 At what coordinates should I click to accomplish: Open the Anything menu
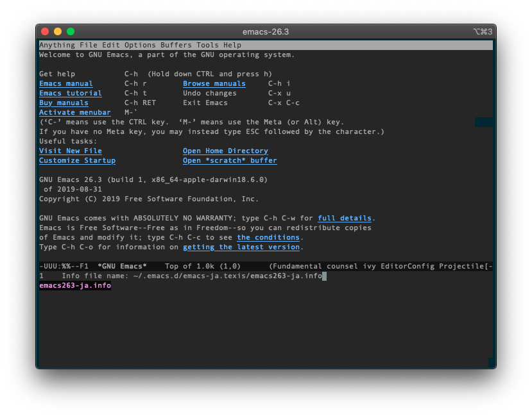[57, 45]
